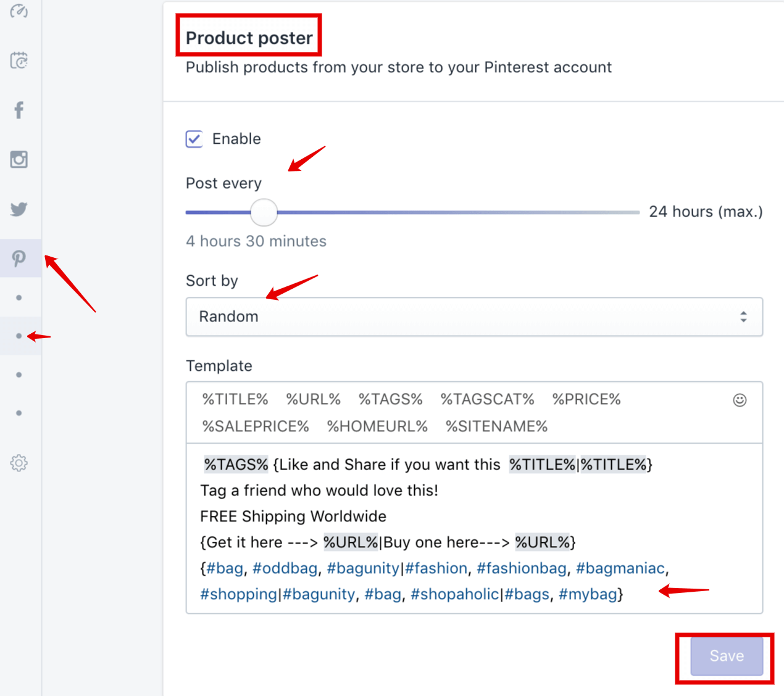Go to the Facebook section in sidebar
The height and width of the screenshot is (696, 784).
(19, 110)
